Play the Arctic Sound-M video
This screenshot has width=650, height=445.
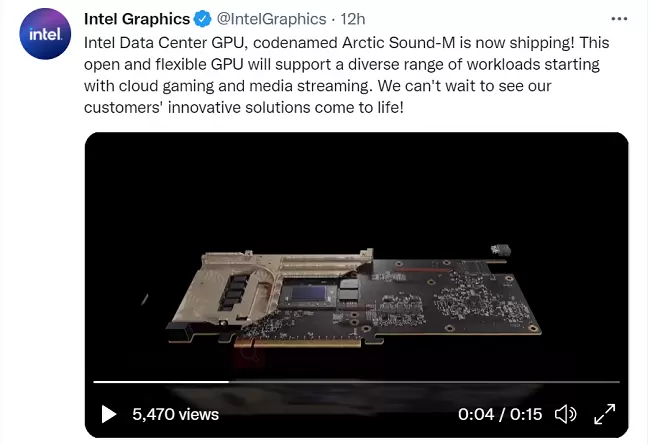click(x=109, y=414)
